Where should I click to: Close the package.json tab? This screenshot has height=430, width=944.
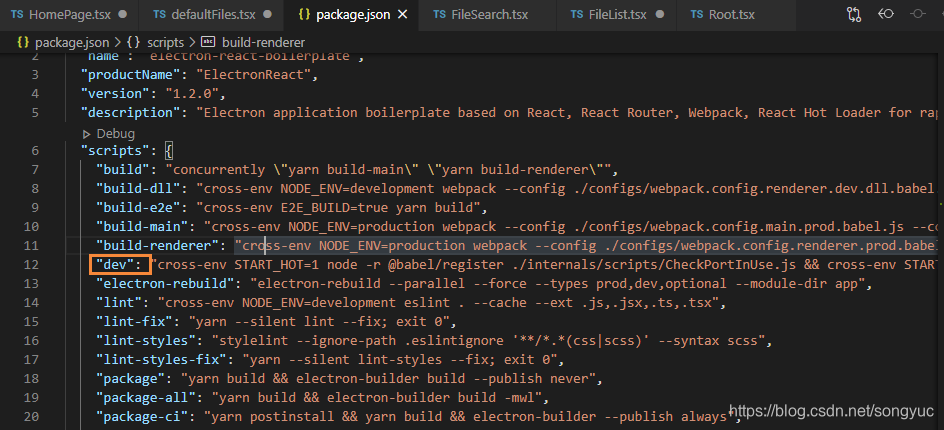[x=403, y=14]
